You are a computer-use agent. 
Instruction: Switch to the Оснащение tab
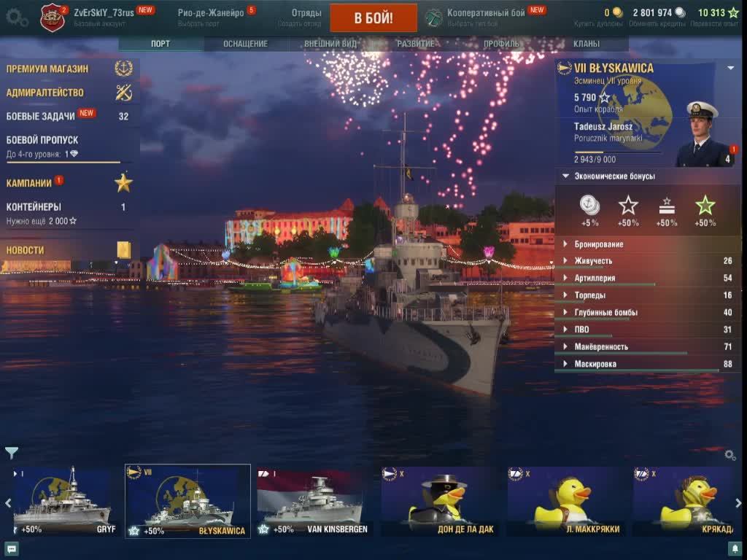click(245, 44)
